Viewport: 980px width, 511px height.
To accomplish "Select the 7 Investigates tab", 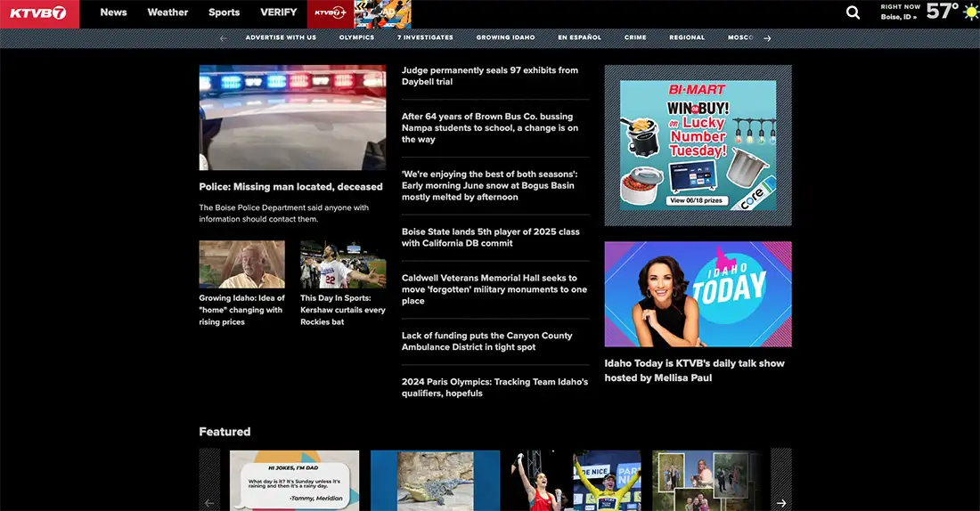I will (425, 37).
